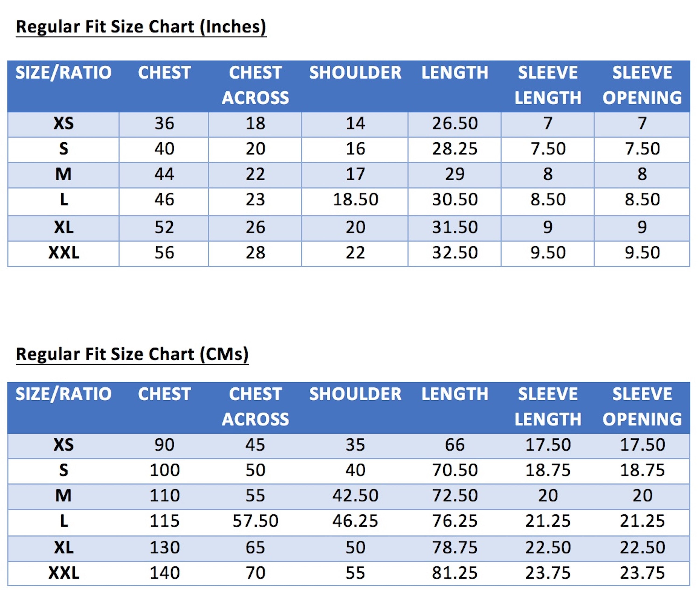Click the CHEST ACROSS header in CMs table
Screen dimensions: 700x597
pos(255,406)
